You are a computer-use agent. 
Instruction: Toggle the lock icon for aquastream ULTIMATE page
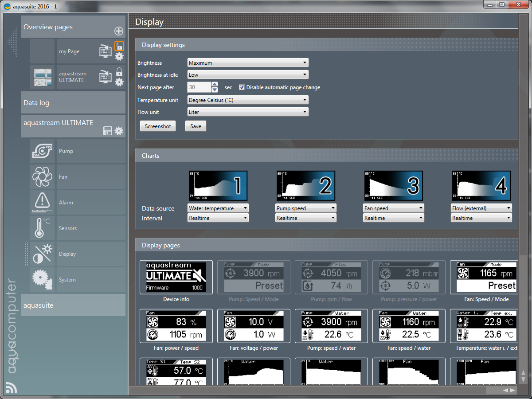click(x=119, y=72)
